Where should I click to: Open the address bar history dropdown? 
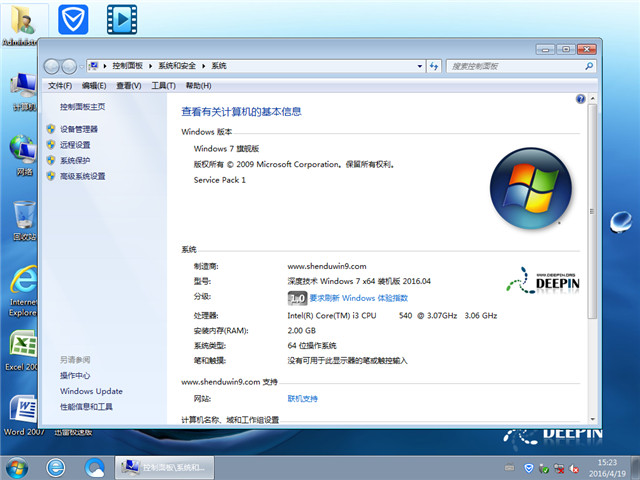pyautogui.click(x=420, y=66)
